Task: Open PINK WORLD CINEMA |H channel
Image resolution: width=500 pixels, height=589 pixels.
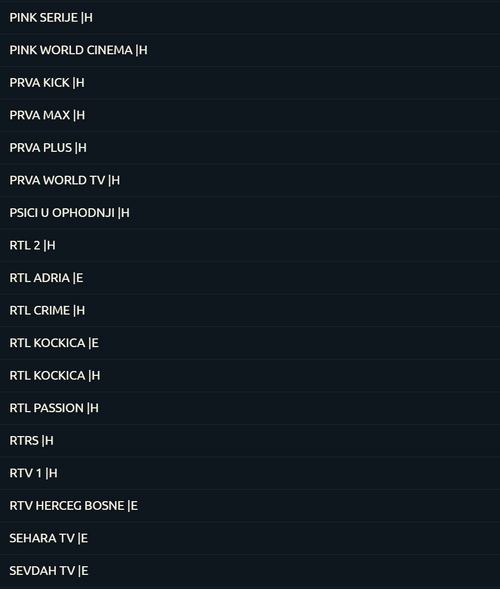Action: pyautogui.click(x=250, y=50)
